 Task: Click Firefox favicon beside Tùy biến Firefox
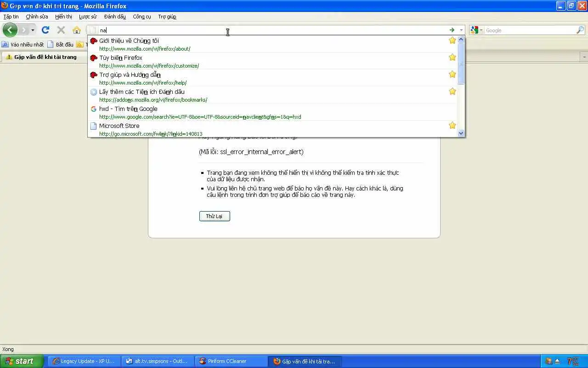point(94,58)
